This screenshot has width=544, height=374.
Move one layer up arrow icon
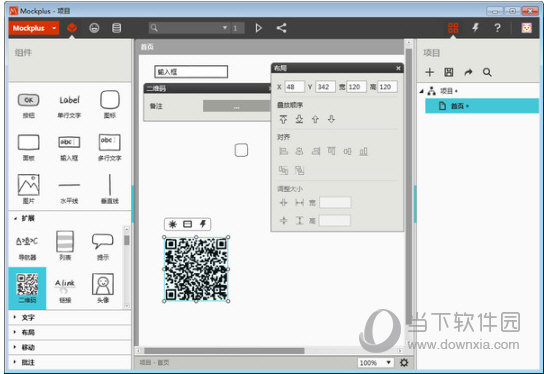(x=315, y=119)
